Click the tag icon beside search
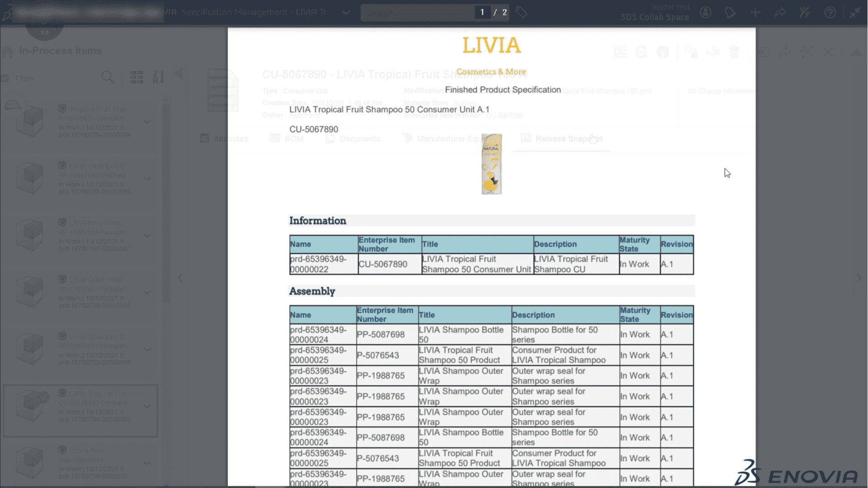This screenshot has height=488, width=868. [521, 12]
